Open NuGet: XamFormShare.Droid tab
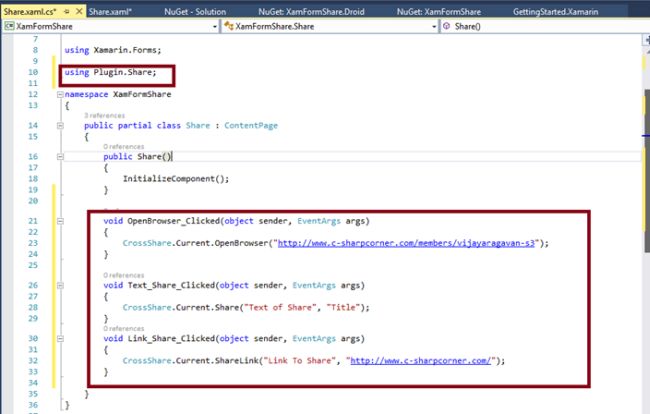Viewport: 650px width, 414px height. [311, 12]
